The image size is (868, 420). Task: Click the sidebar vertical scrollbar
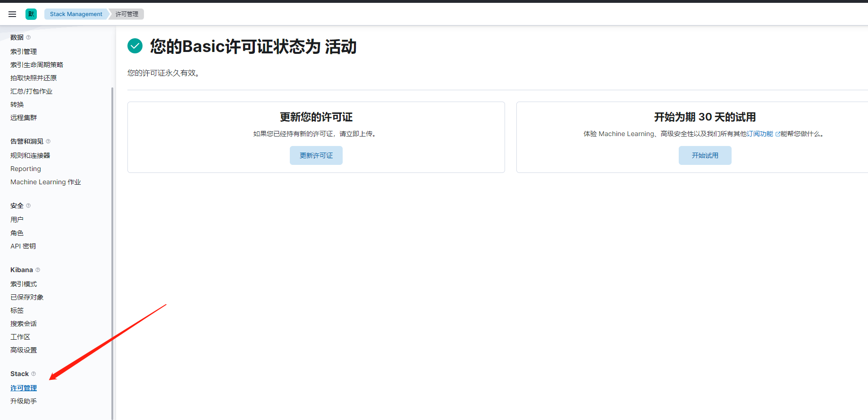(x=112, y=253)
